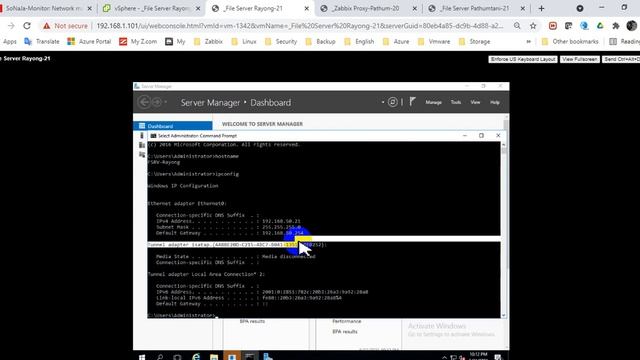
Task: Open the Help menu in Server Manager
Action: [x=495, y=102]
